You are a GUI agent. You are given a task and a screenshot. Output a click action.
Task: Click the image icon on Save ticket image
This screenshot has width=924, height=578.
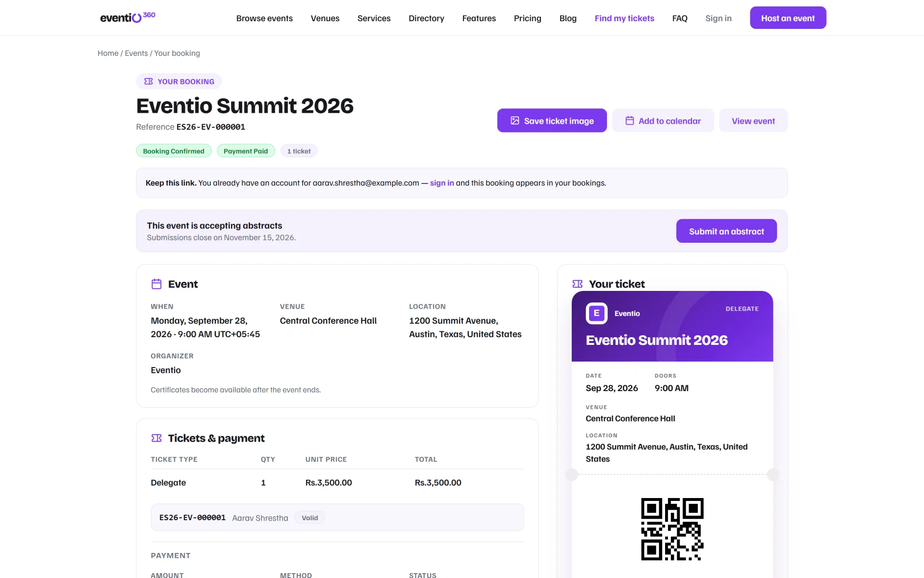point(515,120)
